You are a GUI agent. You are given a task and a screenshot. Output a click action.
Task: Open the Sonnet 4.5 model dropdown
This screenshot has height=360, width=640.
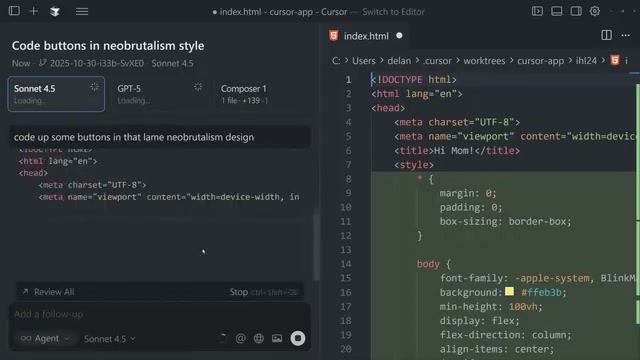pyautogui.click(x=109, y=339)
